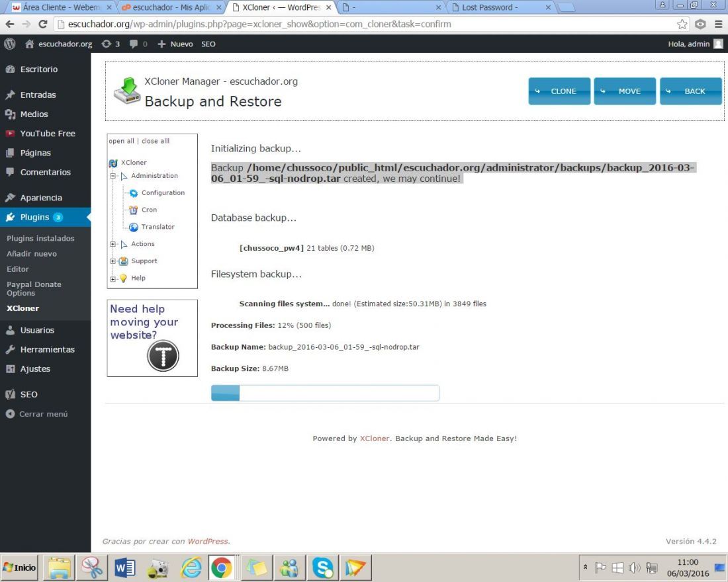
Task: Open Cron icon in tree
Action: [x=133, y=210]
